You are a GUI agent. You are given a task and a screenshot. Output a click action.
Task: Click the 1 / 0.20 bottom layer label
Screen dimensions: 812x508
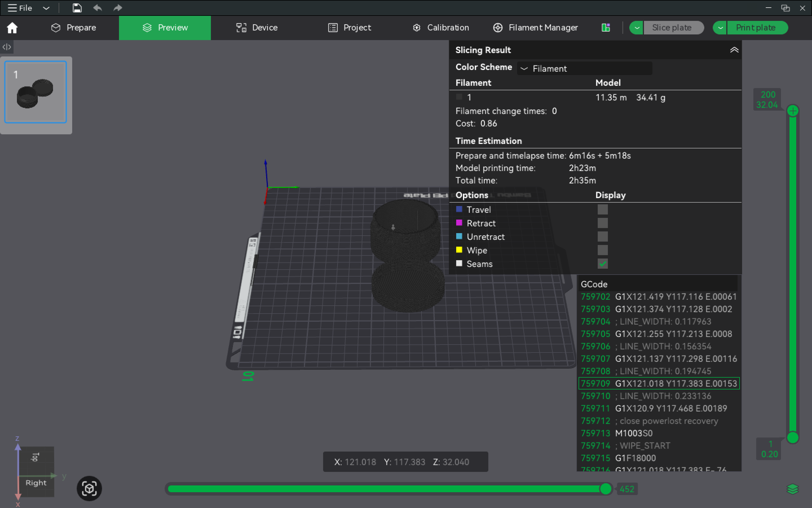769,449
